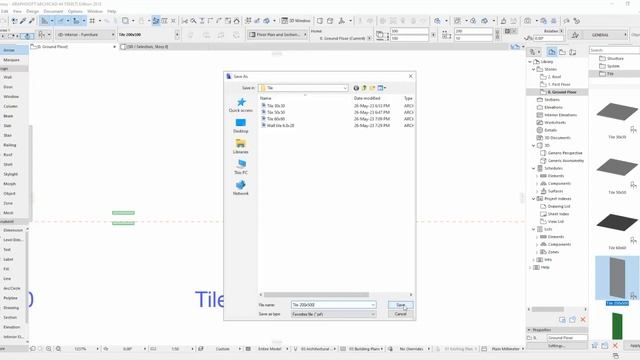
Task: Click the Back navigation icon in Save As
Action: (356, 88)
